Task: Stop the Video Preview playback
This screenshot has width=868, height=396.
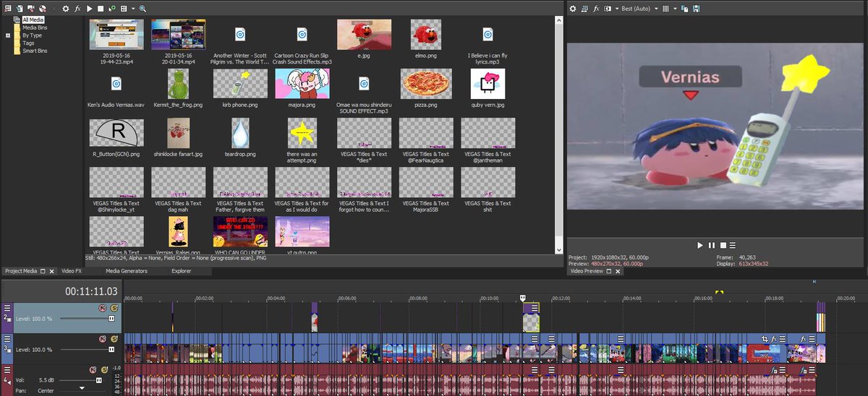Action: click(x=723, y=246)
